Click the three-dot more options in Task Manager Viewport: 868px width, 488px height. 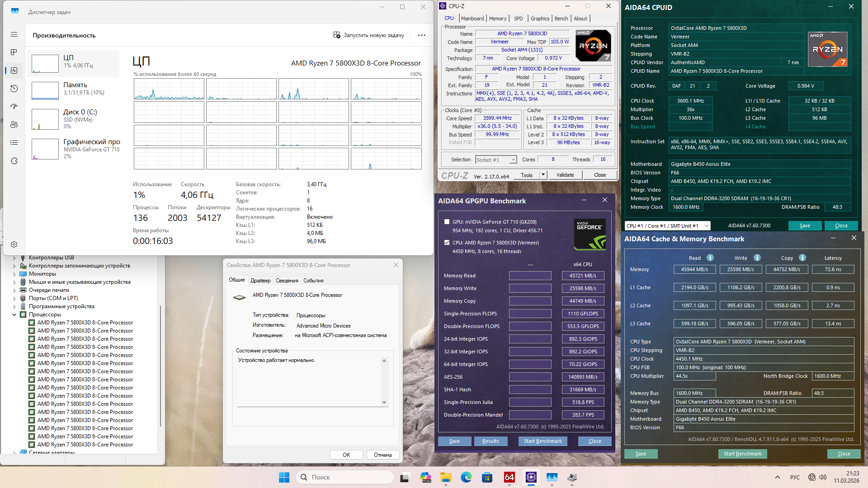(422, 35)
